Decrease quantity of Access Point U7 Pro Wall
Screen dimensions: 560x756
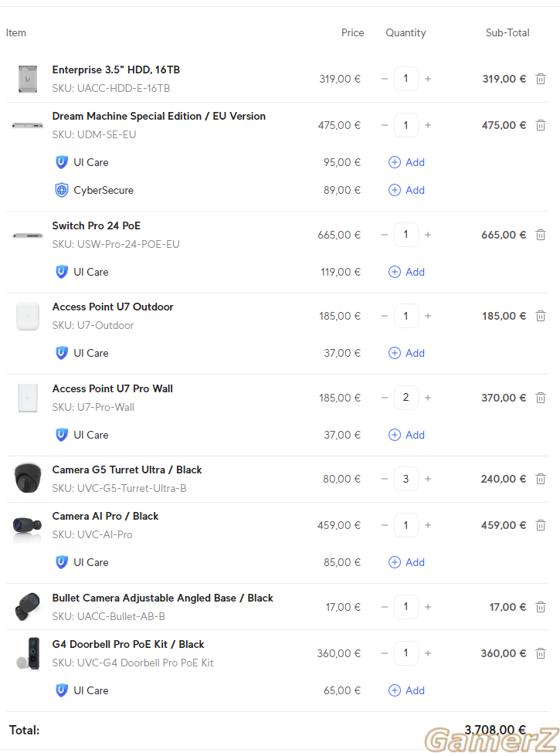click(385, 398)
